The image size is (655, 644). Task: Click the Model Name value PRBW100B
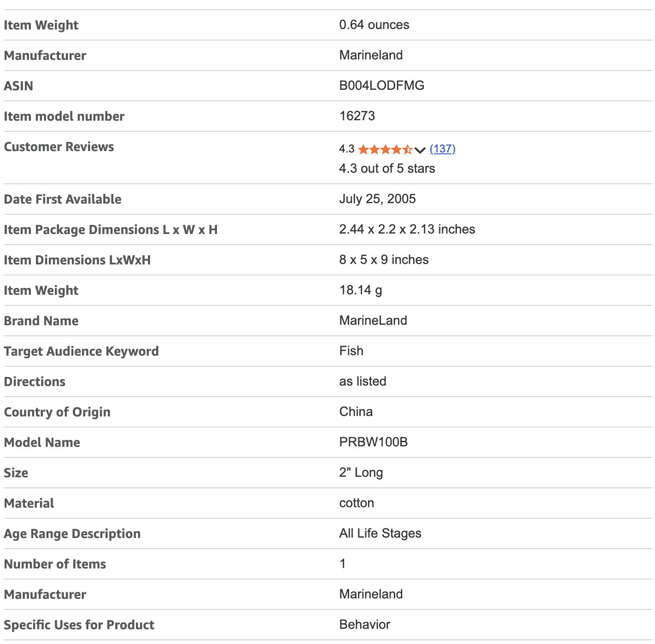click(x=373, y=442)
